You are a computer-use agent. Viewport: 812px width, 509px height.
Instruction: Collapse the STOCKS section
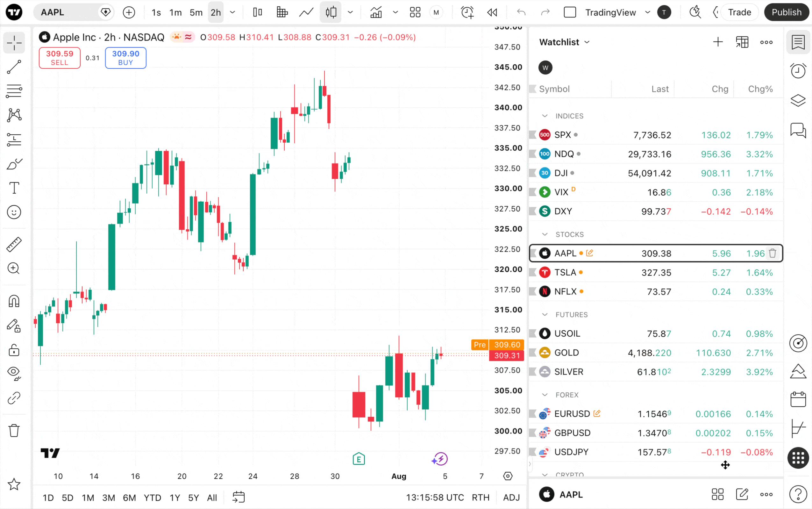(545, 234)
